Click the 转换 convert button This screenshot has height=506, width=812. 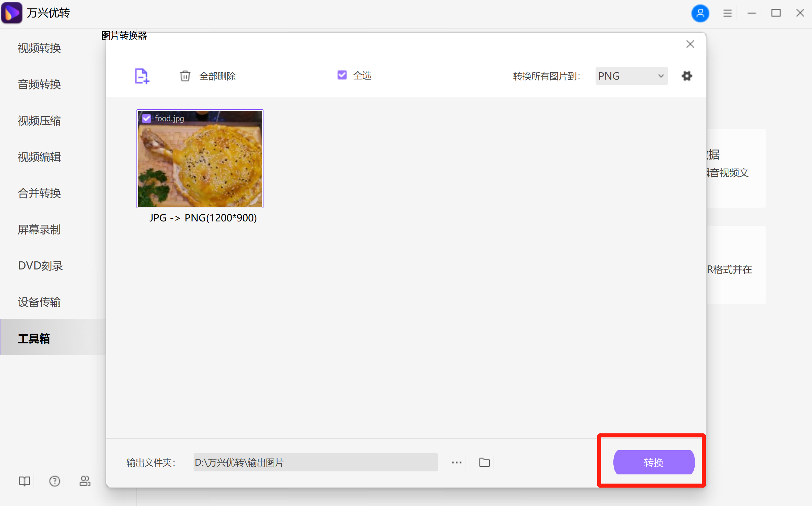[x=653, y=462]
